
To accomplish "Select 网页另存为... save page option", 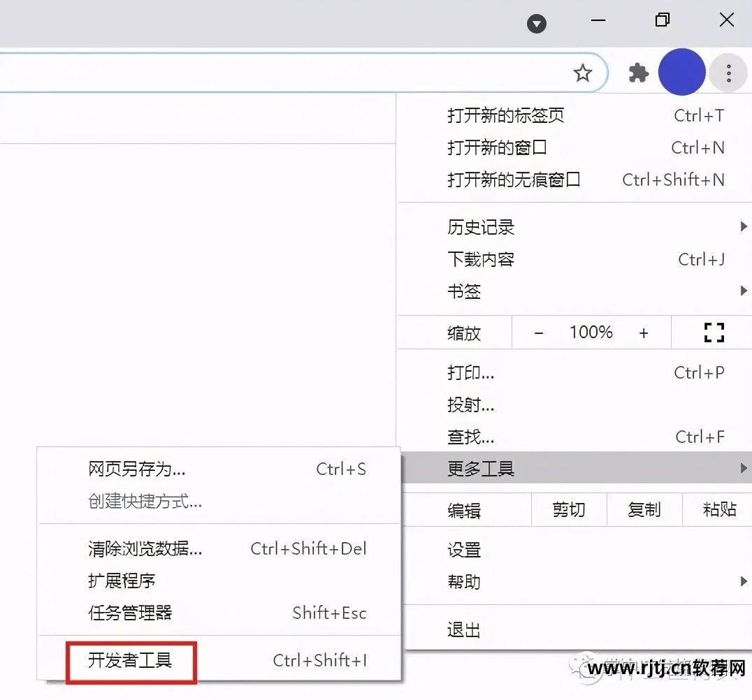I will pos(219,469).
